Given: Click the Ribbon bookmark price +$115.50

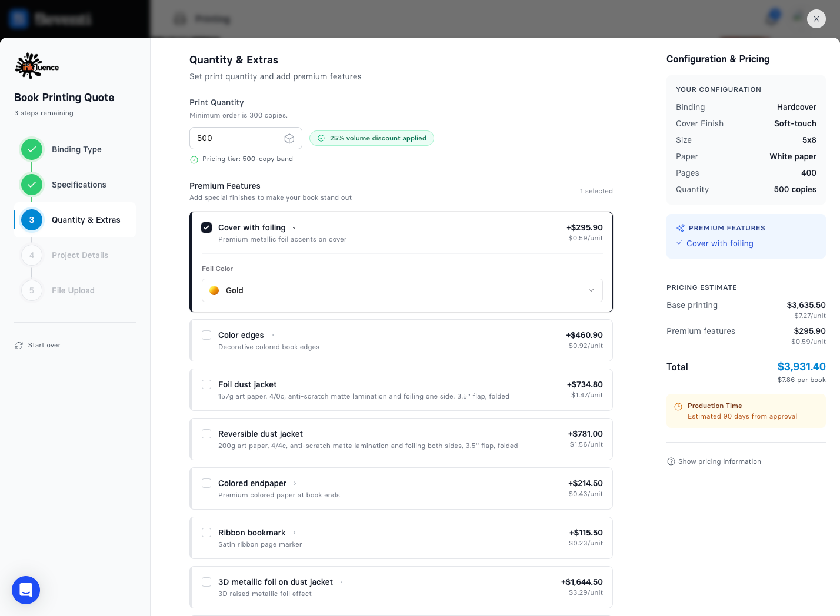Looking at the screenshot, I should click(x=586, y=533).
